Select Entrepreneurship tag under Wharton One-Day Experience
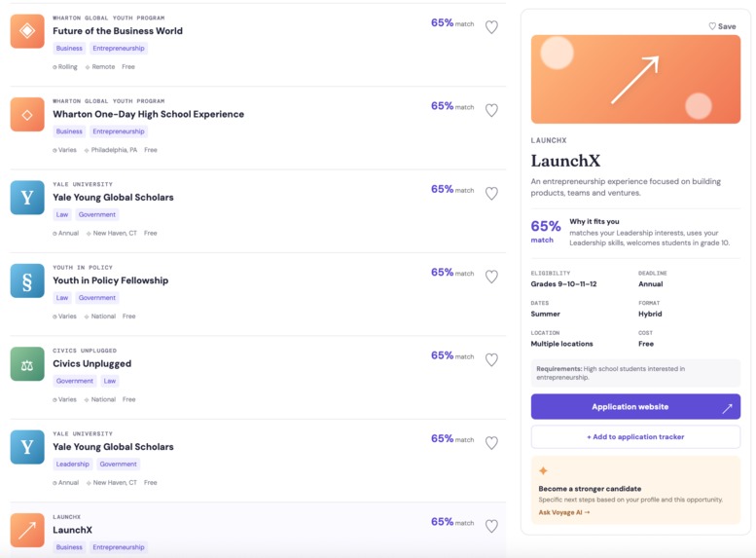The width and height of the screenshot is (756, 558). [119, 131]
